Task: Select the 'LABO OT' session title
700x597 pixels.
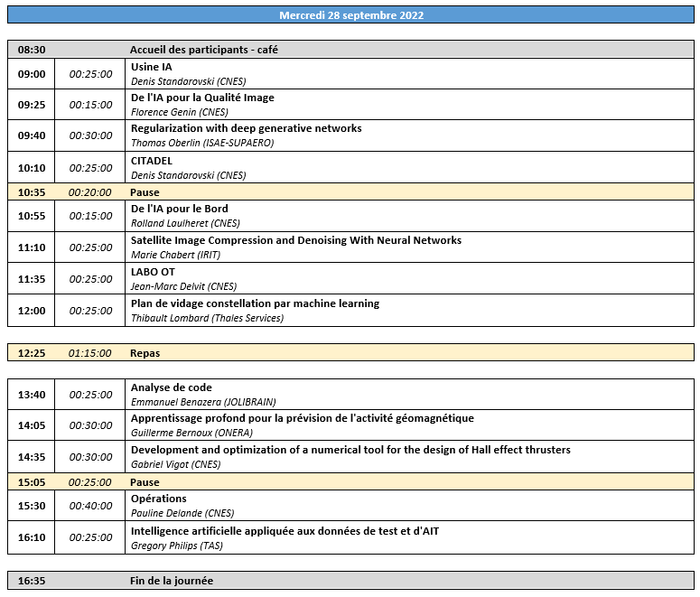Action: [x=153, y=272]
